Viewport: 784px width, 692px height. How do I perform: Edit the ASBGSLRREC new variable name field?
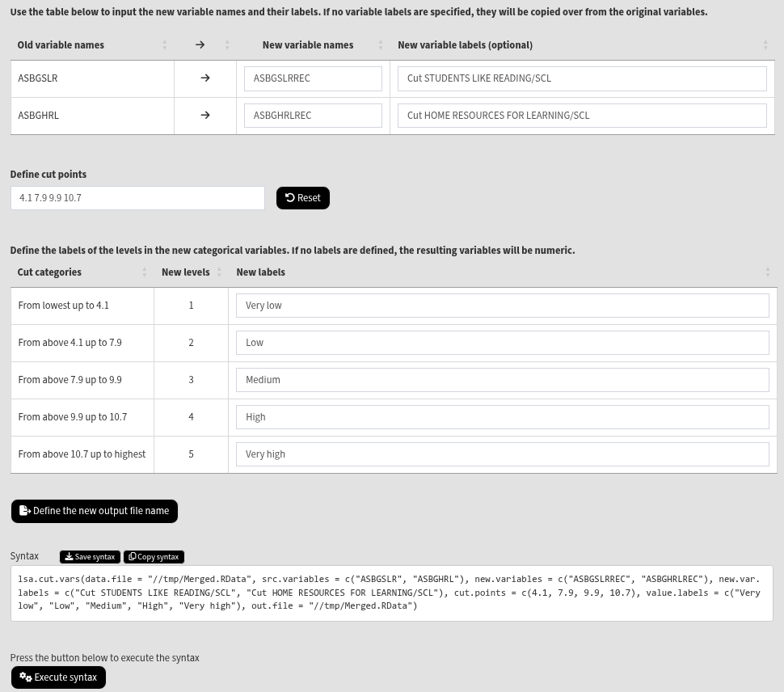[313, 78]
